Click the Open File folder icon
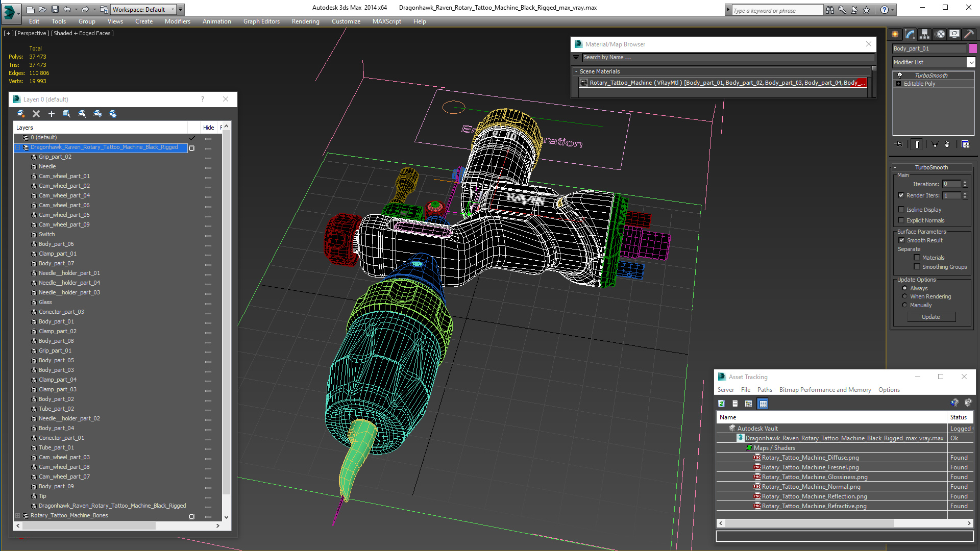The height and width of the screenshot is (551, 980). 43,9
